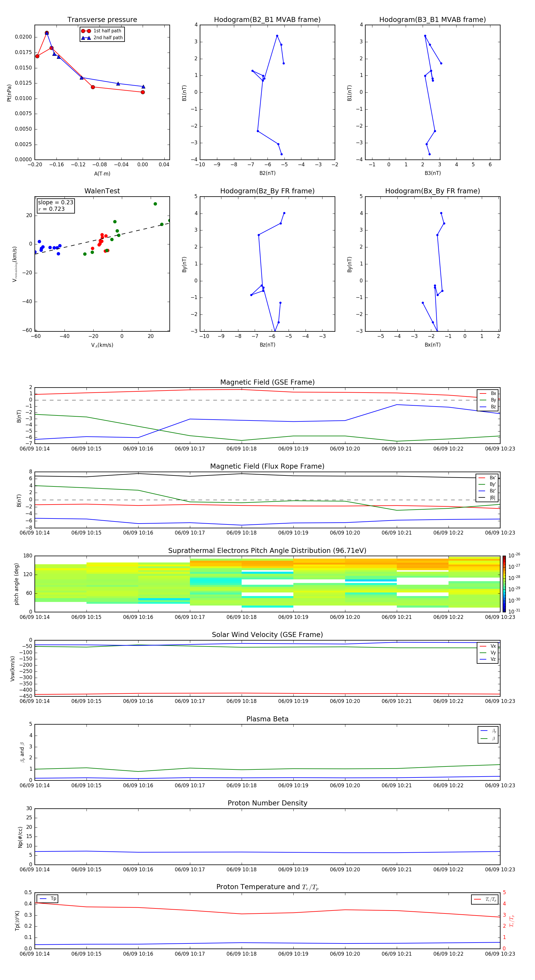The height and width of the screenshot is (980, 535).
Task: Click the 'B2(nT)' x-axis label
Action: (267, 173)
